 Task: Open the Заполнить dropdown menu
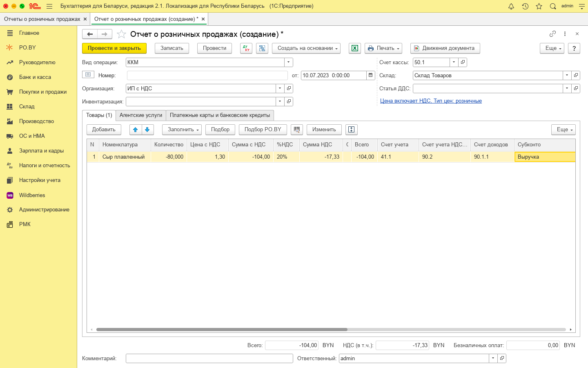click(182, 130)
